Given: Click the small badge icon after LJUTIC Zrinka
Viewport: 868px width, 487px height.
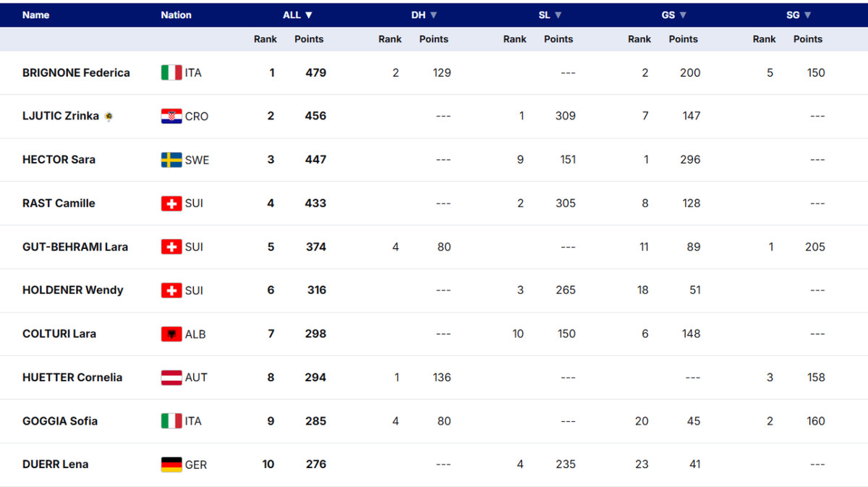Looking at the screenshot, I should click(109, 117).
